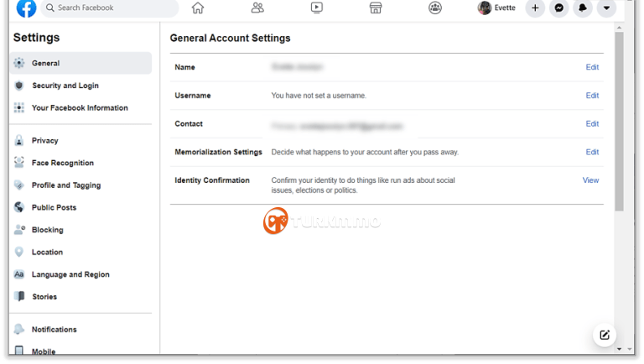This screenshot has width=644, height=364.
Task: Click the 'General Account Settings' heading
Action: pyautogui.click(x=230, y=39)
